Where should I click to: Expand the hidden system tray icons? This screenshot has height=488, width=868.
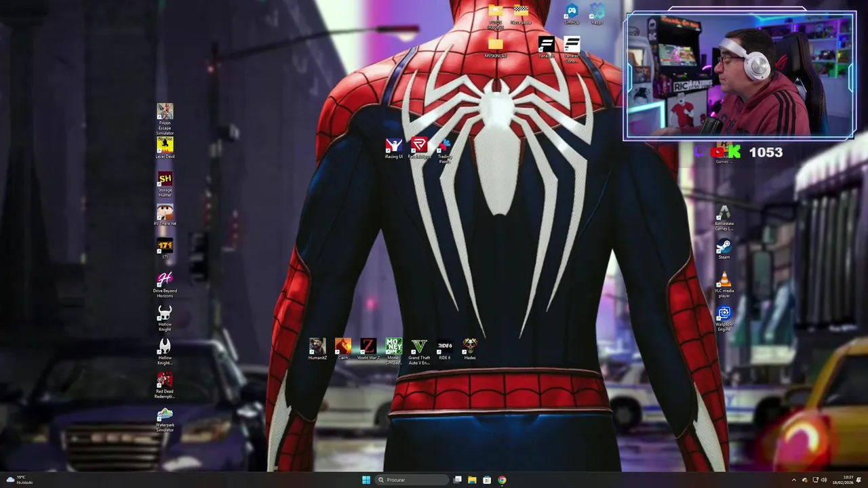794,480
